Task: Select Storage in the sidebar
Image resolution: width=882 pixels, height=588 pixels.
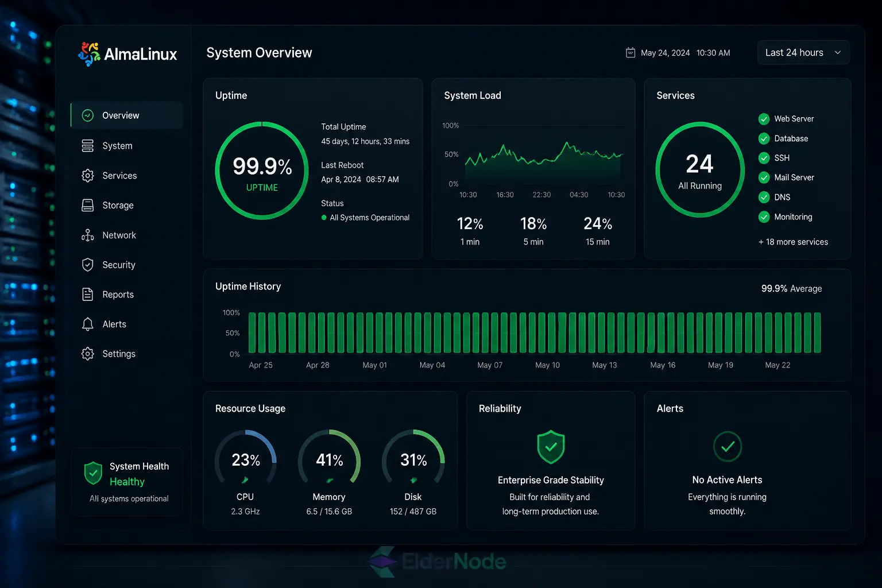Action: tap(127, 206)
